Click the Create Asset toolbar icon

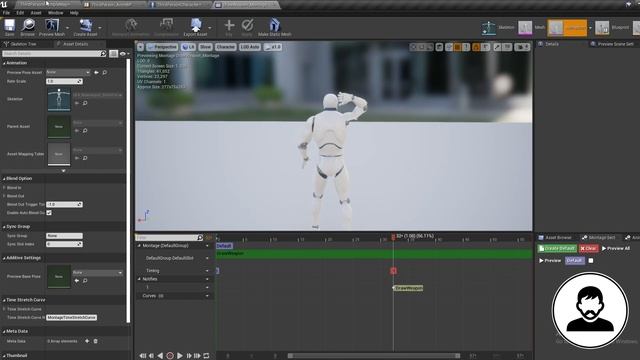[85, 27]
